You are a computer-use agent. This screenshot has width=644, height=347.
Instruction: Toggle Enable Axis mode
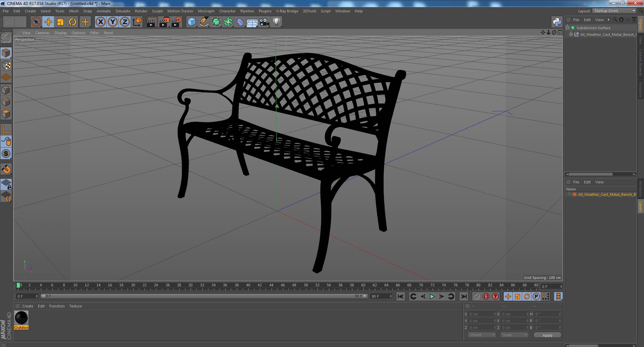6,129
